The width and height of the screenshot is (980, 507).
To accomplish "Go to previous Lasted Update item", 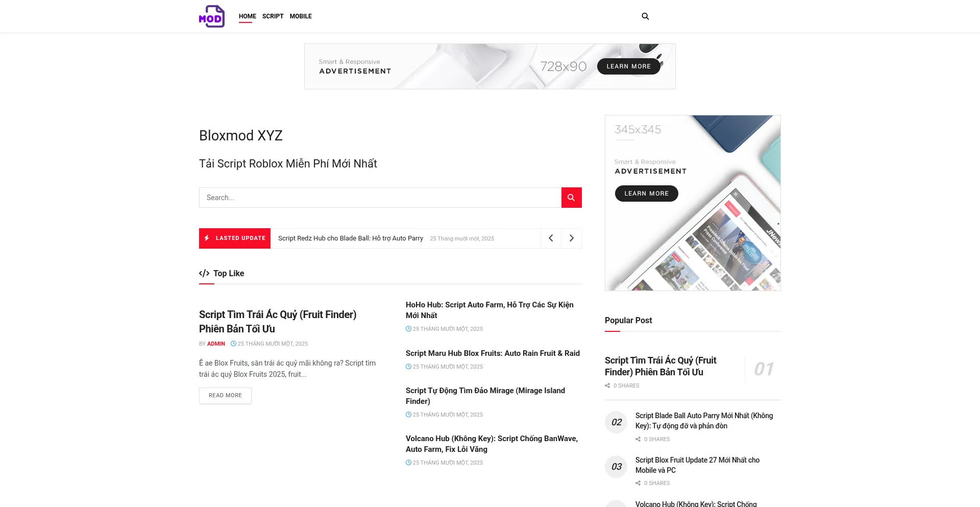I will coord(551,238).
